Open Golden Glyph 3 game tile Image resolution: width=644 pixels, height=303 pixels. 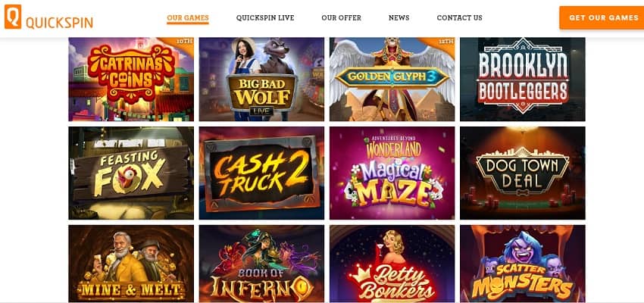[x=392, y=80]
